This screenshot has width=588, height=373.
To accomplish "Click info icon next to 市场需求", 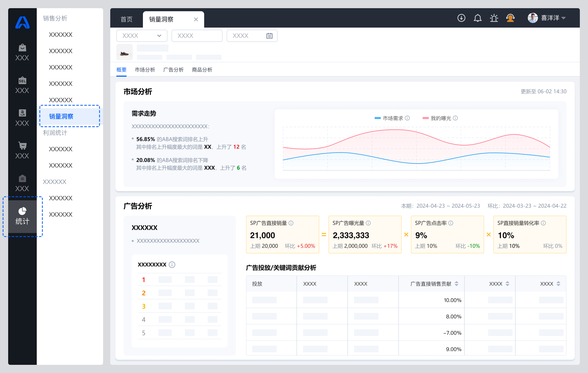I will coord(408,118).
